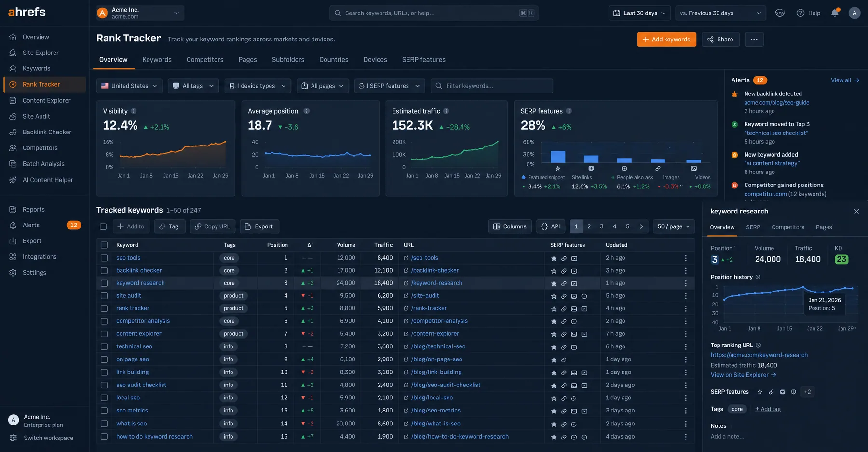Click the more options ellipsis button

[754, 40]
